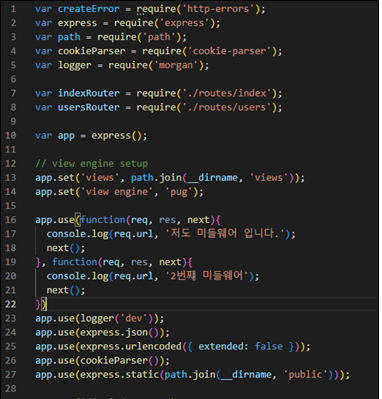The image size is (382, 399).
Task: Click 'function' keyword on line 19
Action: point(74,262)
